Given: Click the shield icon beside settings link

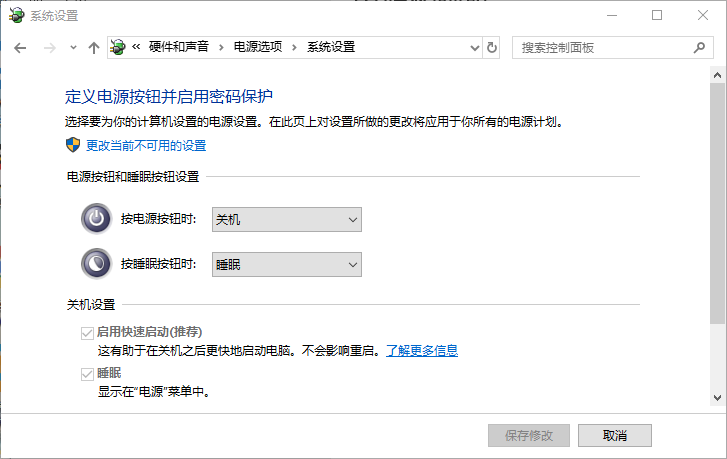Looking at the screenshot, I should (73, 145).
